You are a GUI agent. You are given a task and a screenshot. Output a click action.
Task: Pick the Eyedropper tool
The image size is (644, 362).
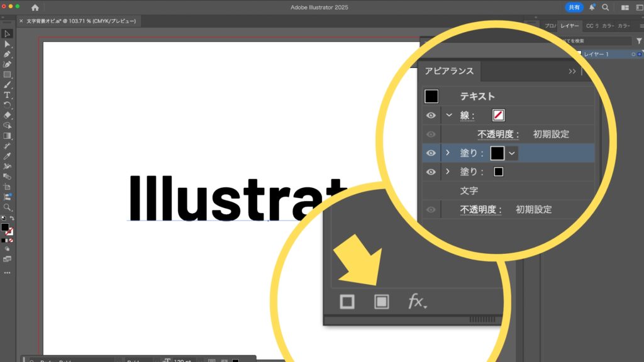pyautogui.click(x=7, y=155)
